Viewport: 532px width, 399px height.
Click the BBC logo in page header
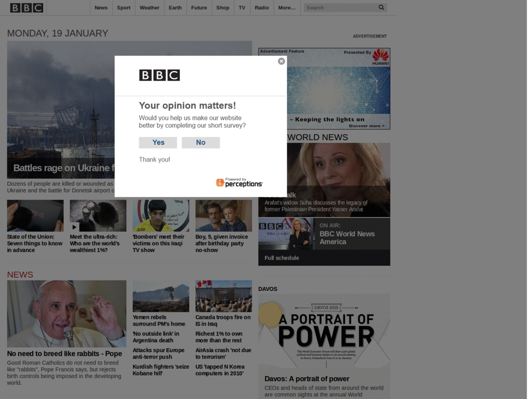26,7
